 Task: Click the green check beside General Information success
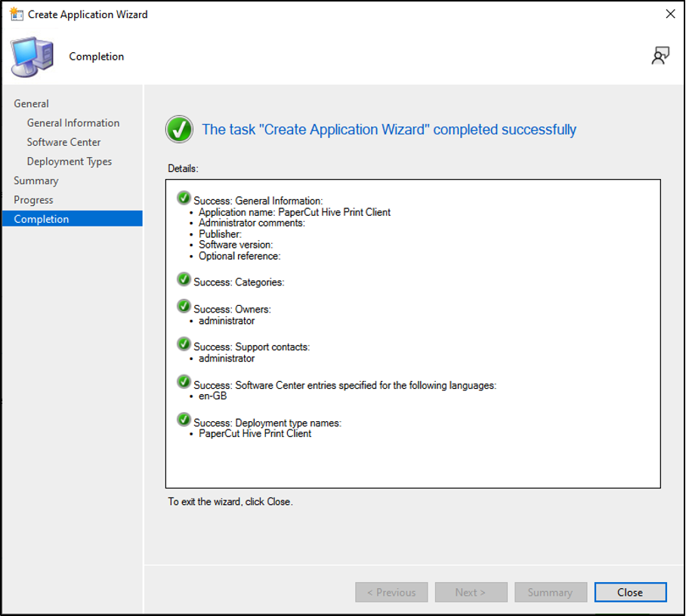pyautogui.click(x=184, y=198)
